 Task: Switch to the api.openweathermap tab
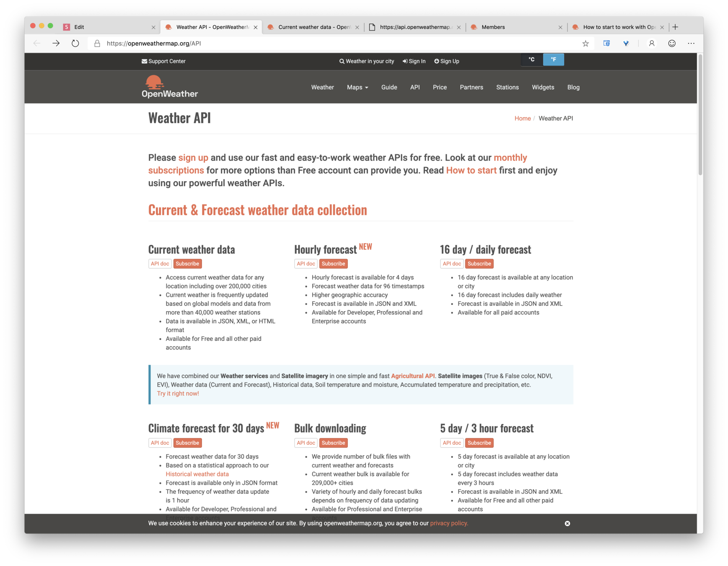pyautogui.click(x=415, y=27)
